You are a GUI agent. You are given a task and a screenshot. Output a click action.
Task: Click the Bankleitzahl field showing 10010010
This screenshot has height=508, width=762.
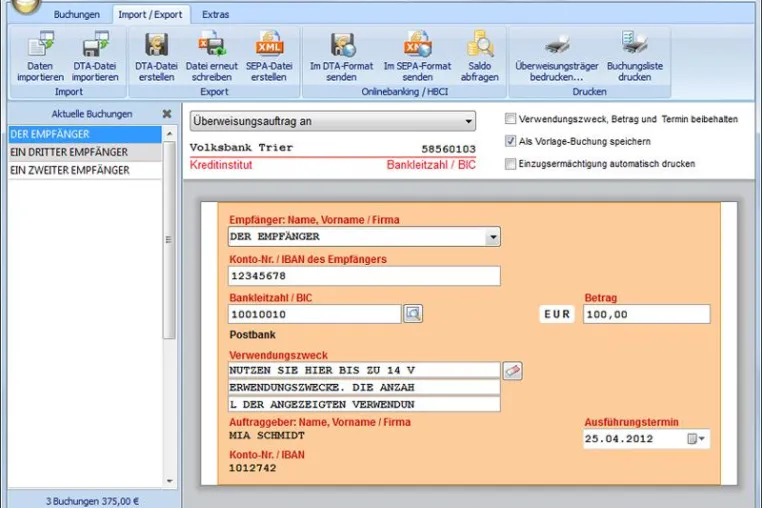click(314, 314)
